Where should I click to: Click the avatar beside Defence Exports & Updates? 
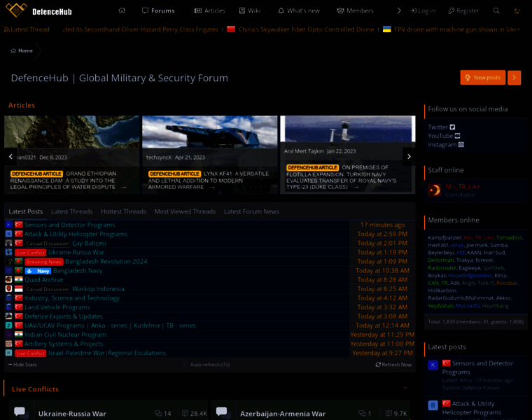[9, 316]
